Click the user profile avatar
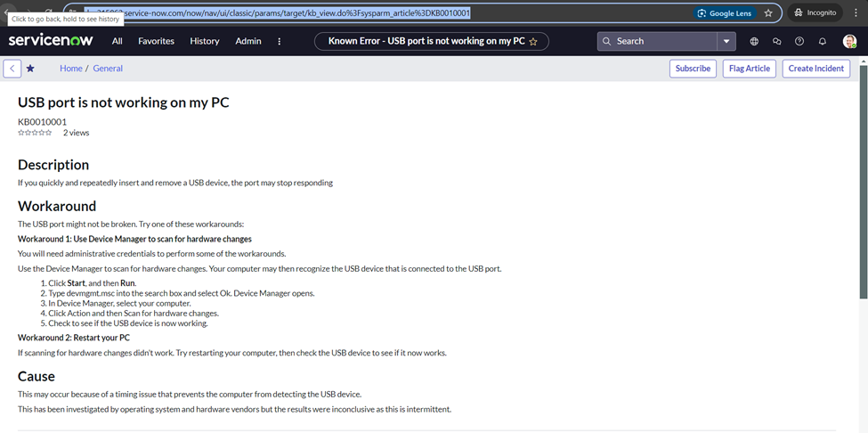Screen dimensions: 868x433 (849, 41)
